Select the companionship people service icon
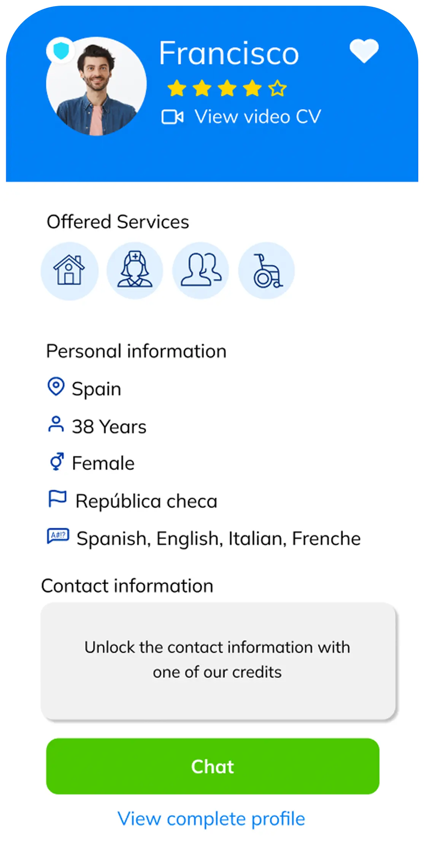 201,271
